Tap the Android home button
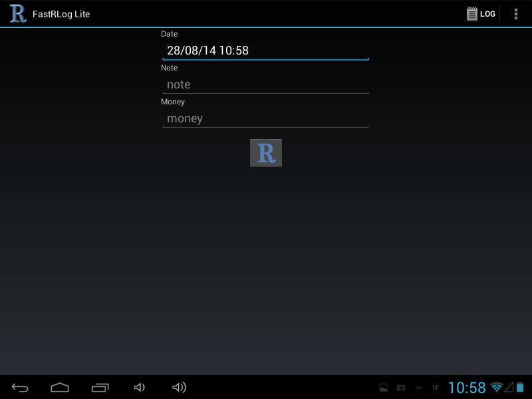This screenshot has width=532, height=399. (x=60, y=388)
